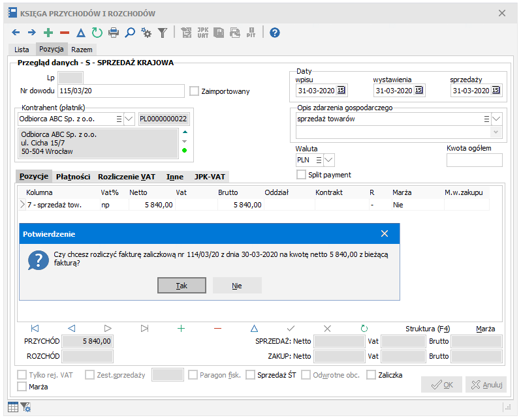Enable Sprzedaż ŚT checkbox

[x=250, y=375]
